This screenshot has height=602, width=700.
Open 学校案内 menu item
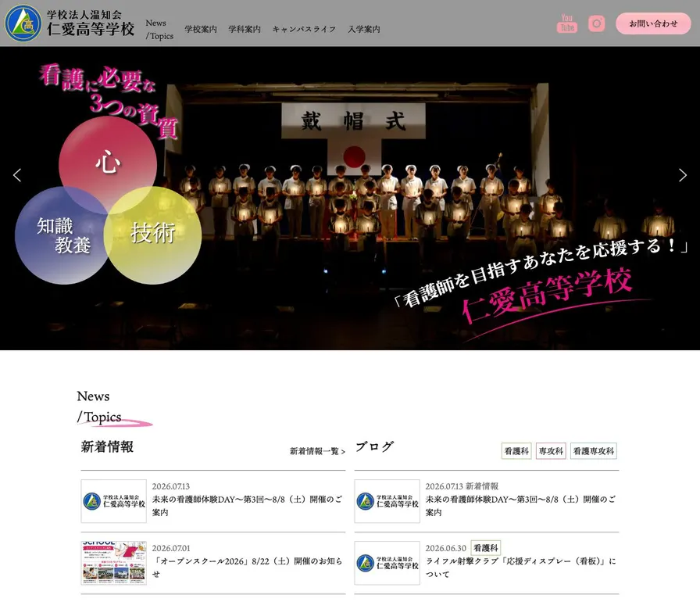pos(201,30)
